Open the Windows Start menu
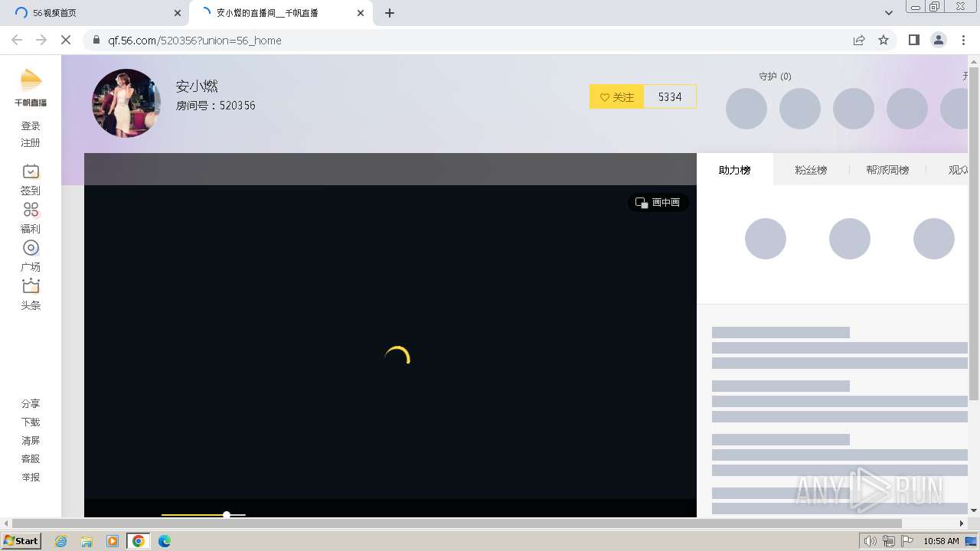This screenshot has height=551, width=980. tap(21, 540)
